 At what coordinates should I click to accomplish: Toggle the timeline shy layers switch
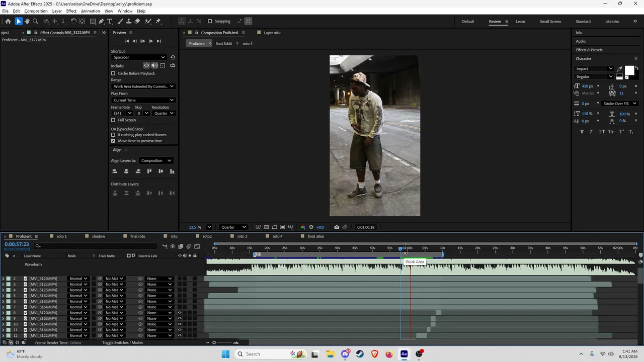[x=173, y=246]
